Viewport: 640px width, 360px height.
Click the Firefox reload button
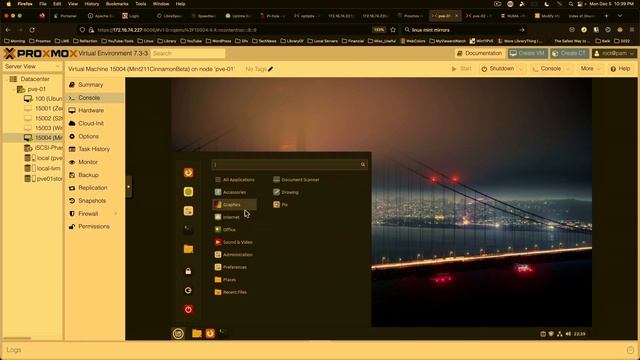32,30
